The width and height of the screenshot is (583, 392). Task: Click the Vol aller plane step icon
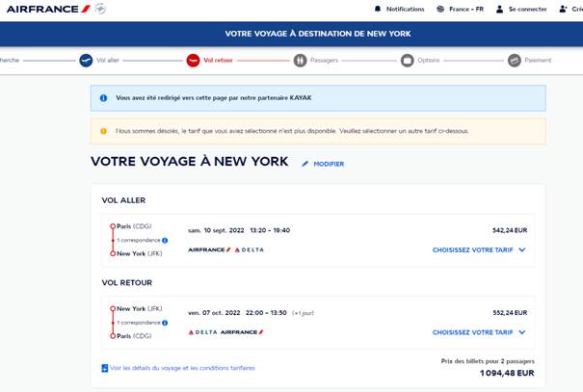pos(86,60)
